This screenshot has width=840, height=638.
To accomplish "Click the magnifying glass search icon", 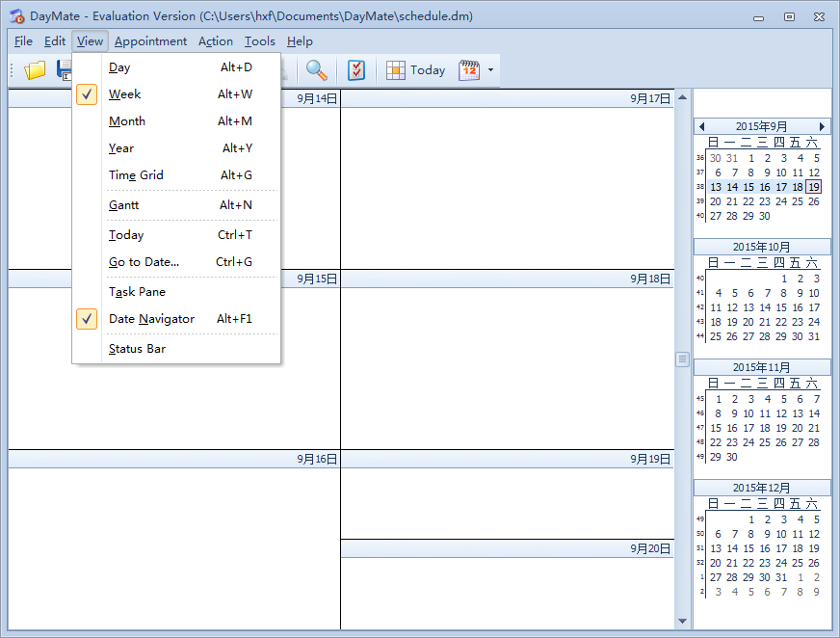I will [316, 69].
